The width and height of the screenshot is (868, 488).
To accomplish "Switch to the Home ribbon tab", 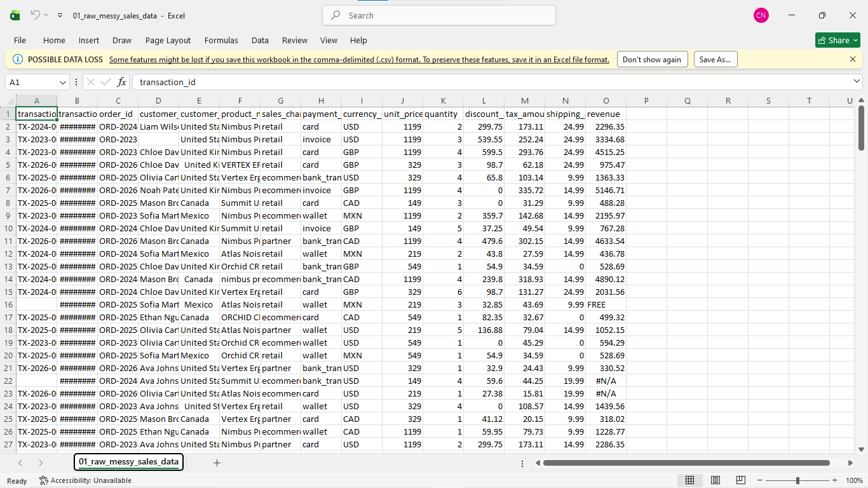I will pos(54,40).
